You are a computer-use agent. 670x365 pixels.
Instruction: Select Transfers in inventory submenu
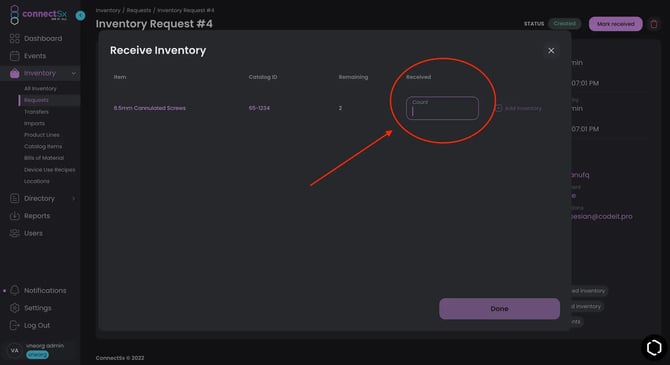[x=36, y=112]
